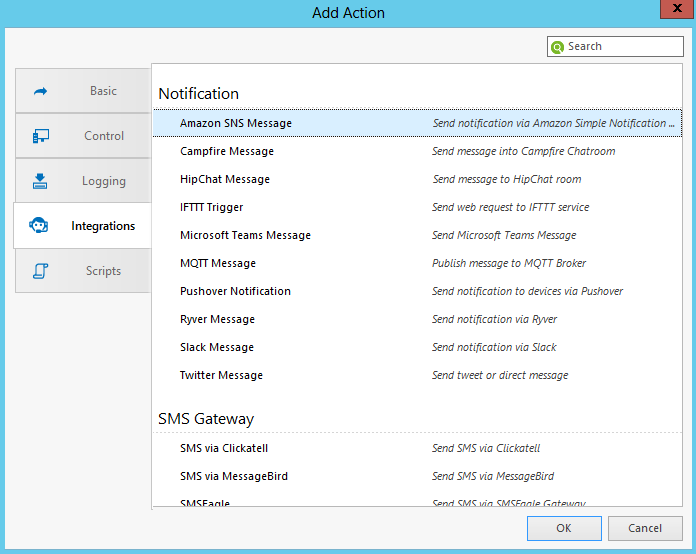Click the Control monitor icon

pos(41,136)
